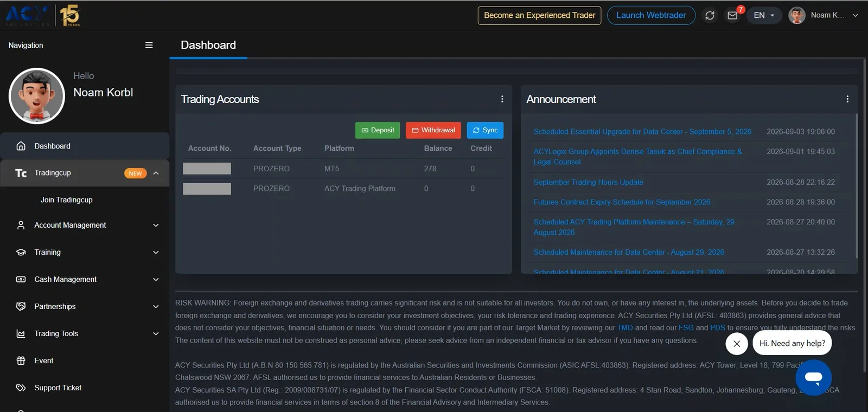Click the Platform column header
868x412 pixels.
(x=339, y=148)
